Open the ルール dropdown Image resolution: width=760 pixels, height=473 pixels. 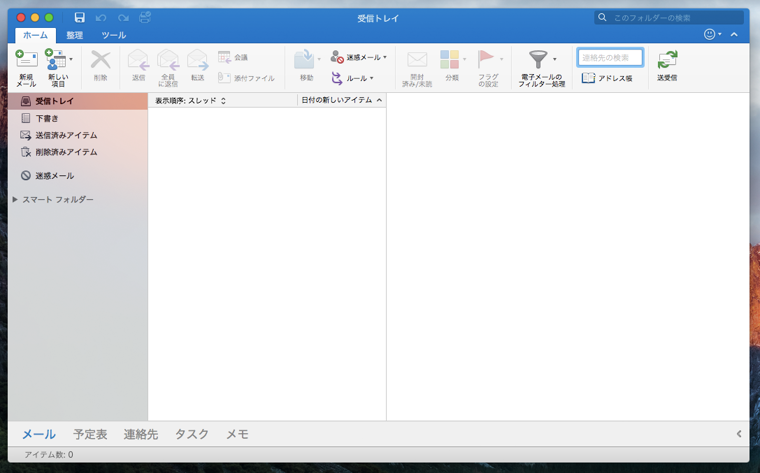pyautogui.click(x=352, y=78)
